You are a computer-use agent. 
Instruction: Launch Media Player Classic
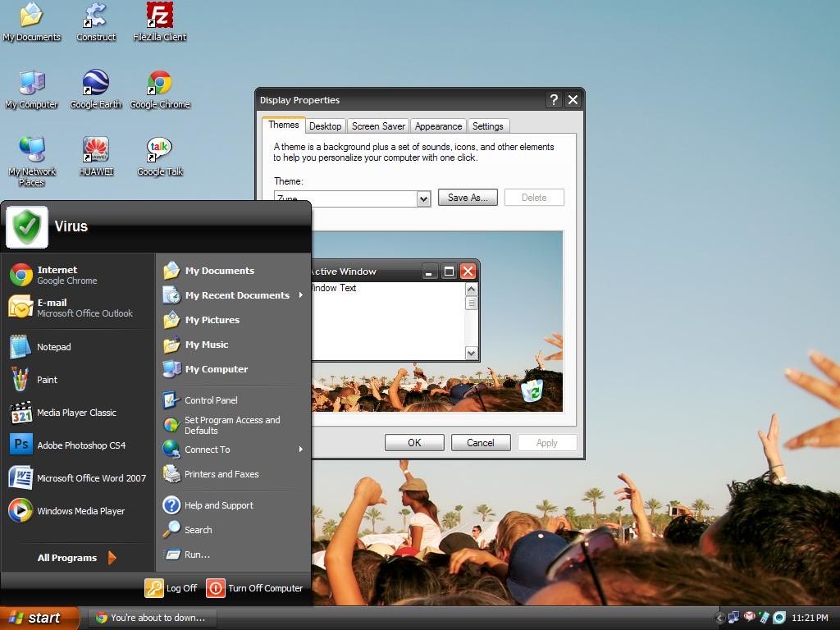[x=75, y=412]
